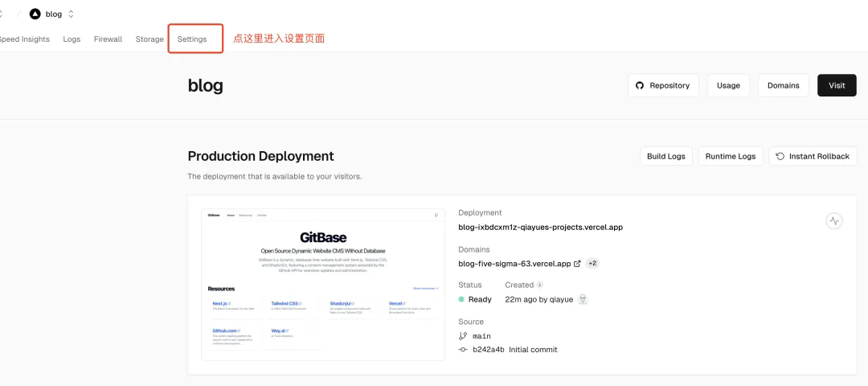
Task: Open Runtime Logs
Action: [x=731, y=156]
